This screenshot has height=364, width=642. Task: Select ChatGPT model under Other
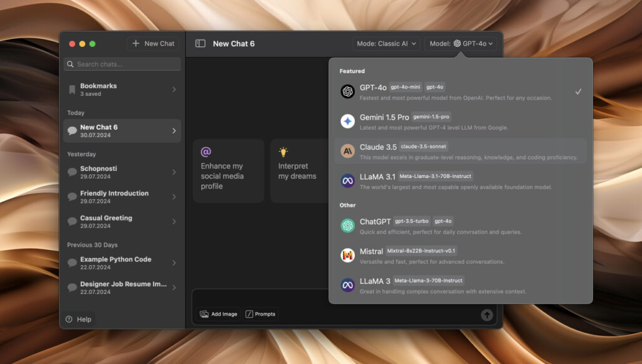coord(461,226)
